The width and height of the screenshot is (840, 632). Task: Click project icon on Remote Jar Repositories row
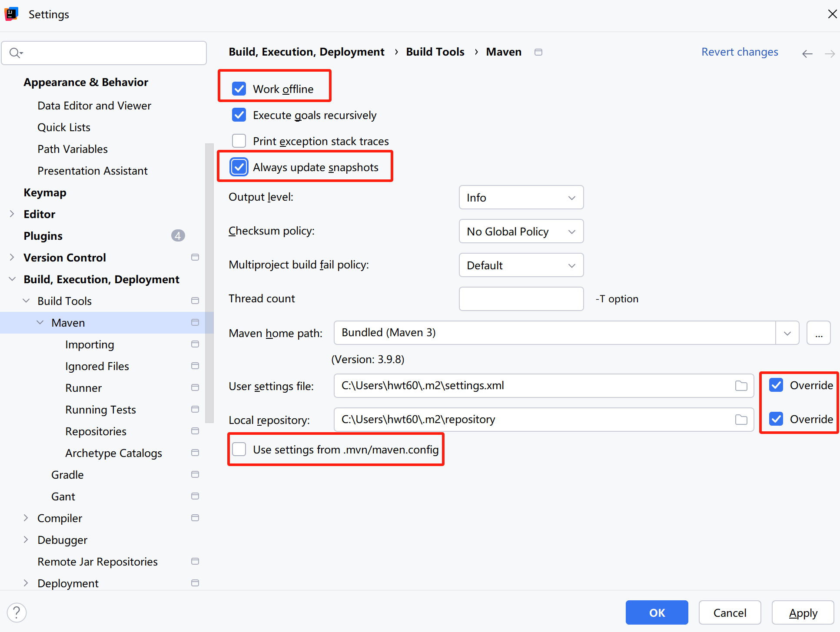195,561
